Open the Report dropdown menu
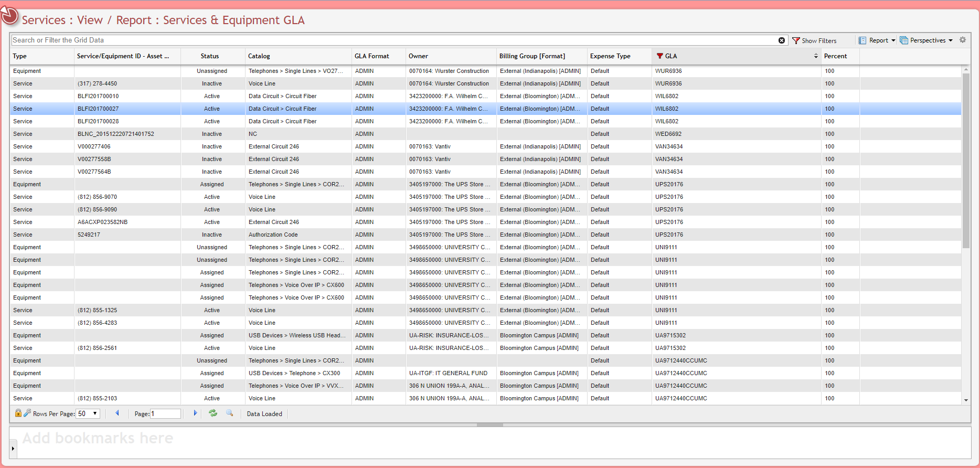The height and width of the screenshot is (468, 980). coord(877,40)
